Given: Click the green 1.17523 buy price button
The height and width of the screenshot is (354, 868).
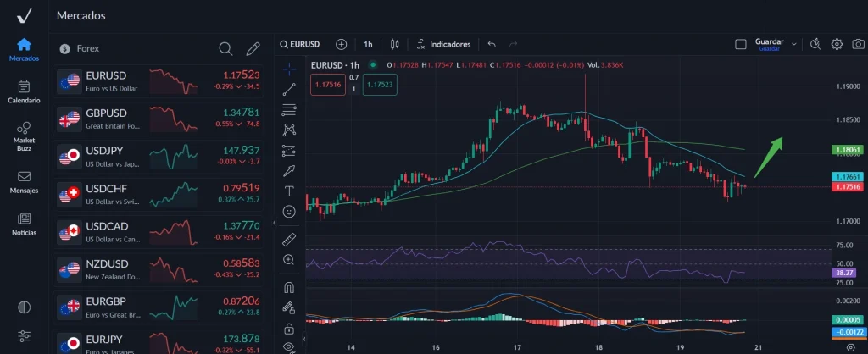Looking at the screenshot, I should 379,84.
